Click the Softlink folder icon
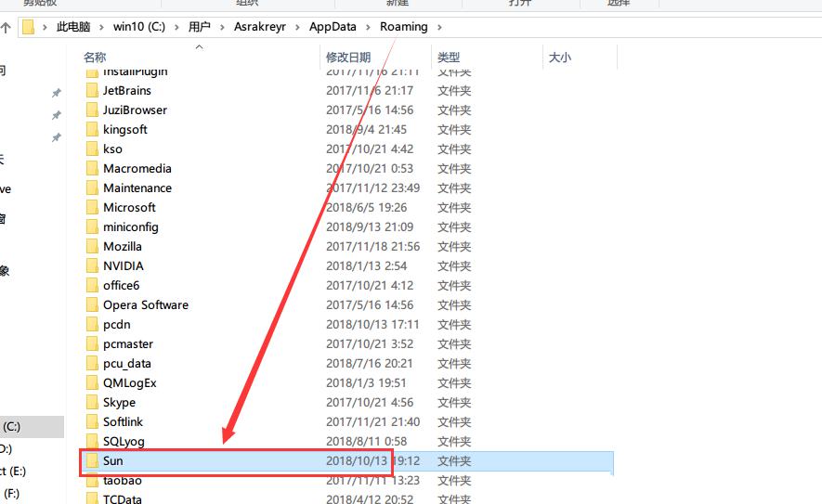 [x=92, y=421]
